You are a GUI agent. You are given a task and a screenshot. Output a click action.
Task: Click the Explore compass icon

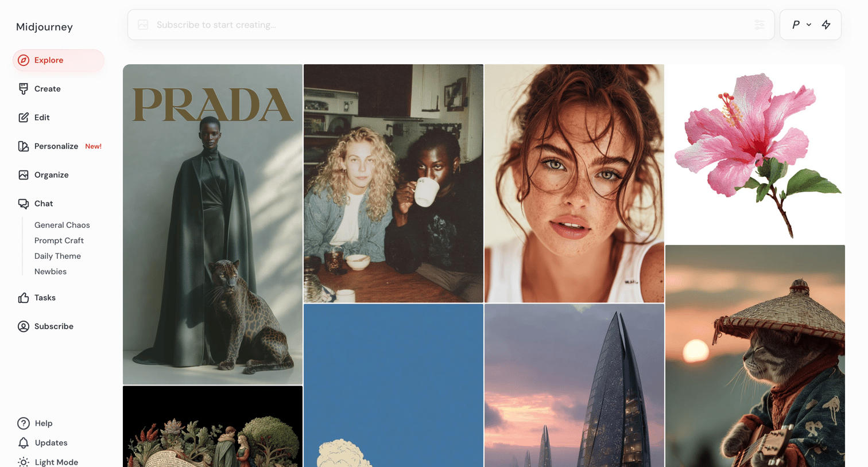coord(24,60)
